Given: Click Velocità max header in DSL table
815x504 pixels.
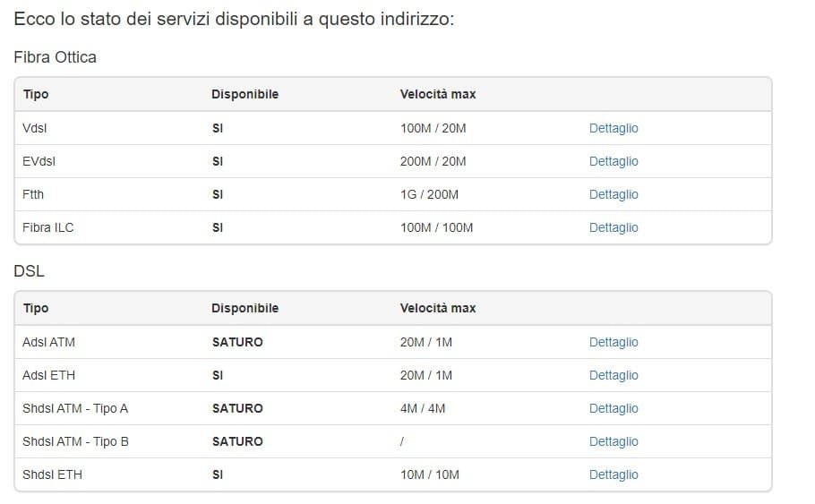Looking at the screenshot, I should [438, 308].
